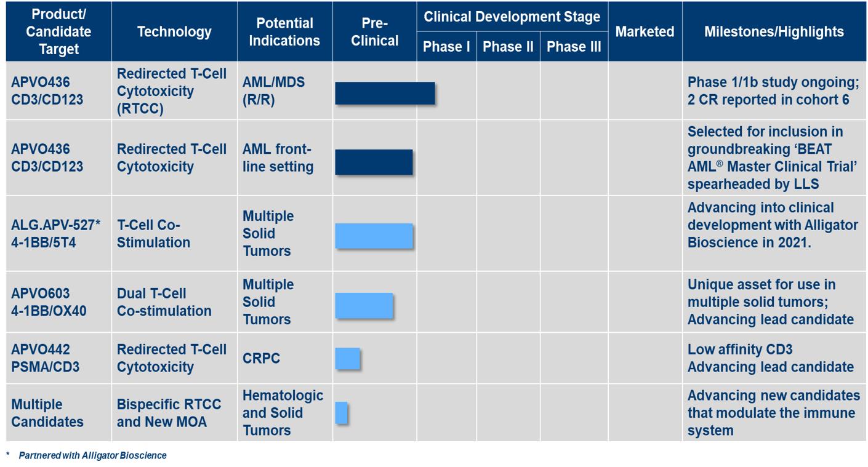Select the Technology column header
Screen dimensions: 868x467
click(174, 31)
